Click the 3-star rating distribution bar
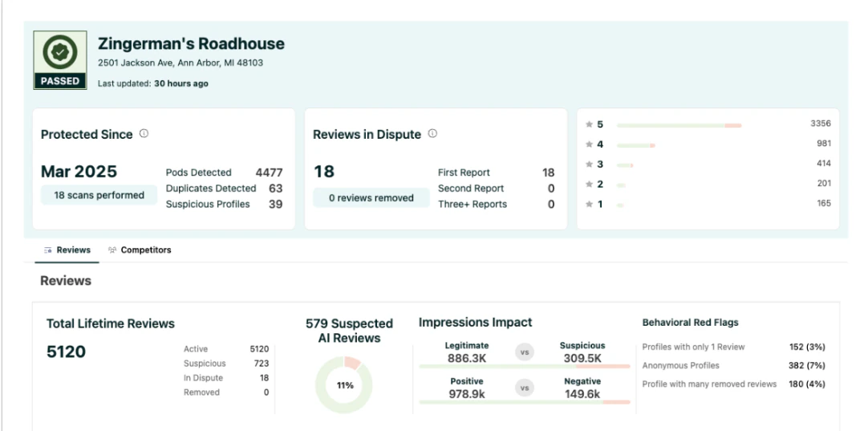Screen dimensions: 868x431 coord(624,165)
